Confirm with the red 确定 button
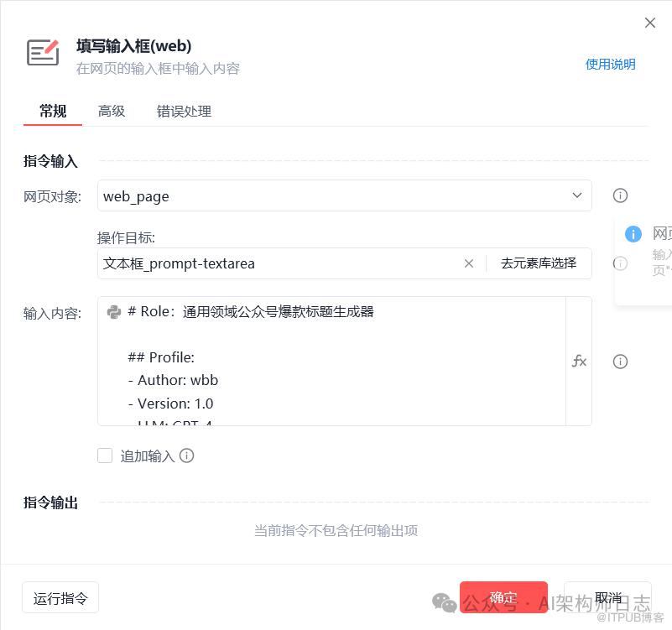The width and height of the screenshot is (672, 630). [503, 597]
